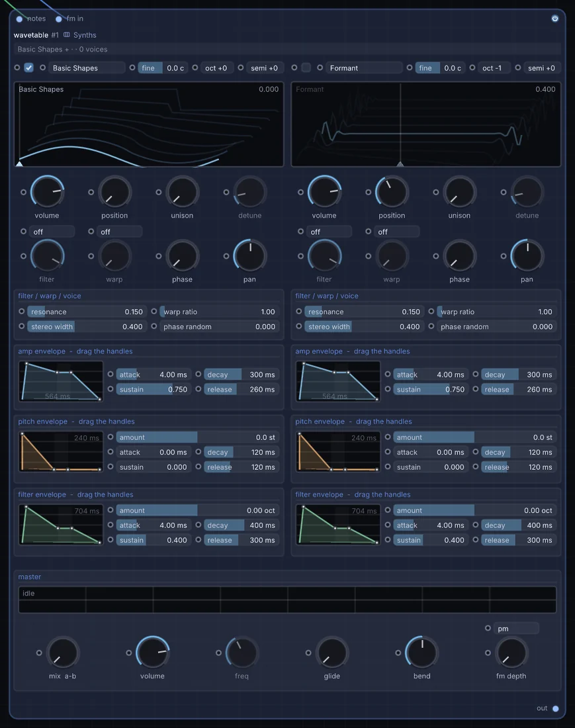Open the pm modulation type dropdown
The image size is (575, 728).
click(x=516, y=629)
